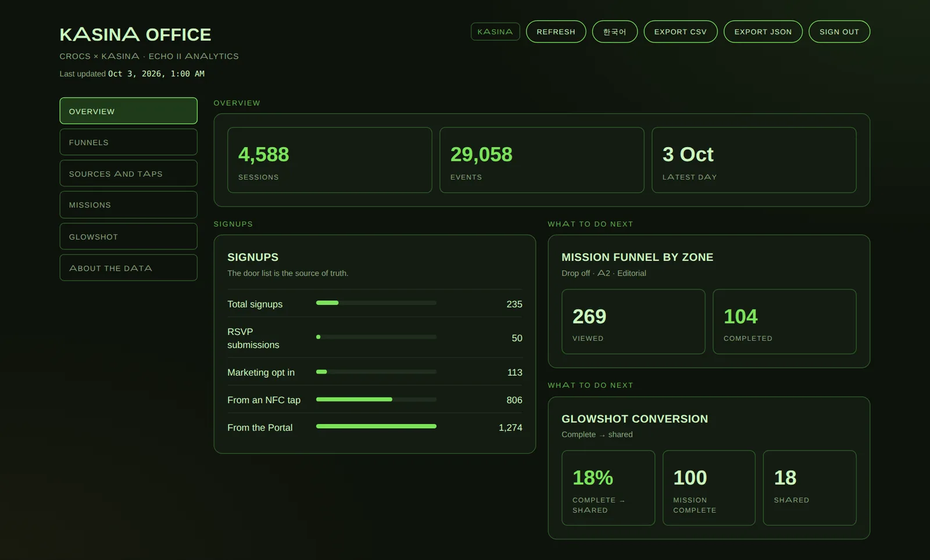Viewport: 930px width, 560px height.
Task: Click the 1,274 portal signups value
Action: [x=510, y=428]
